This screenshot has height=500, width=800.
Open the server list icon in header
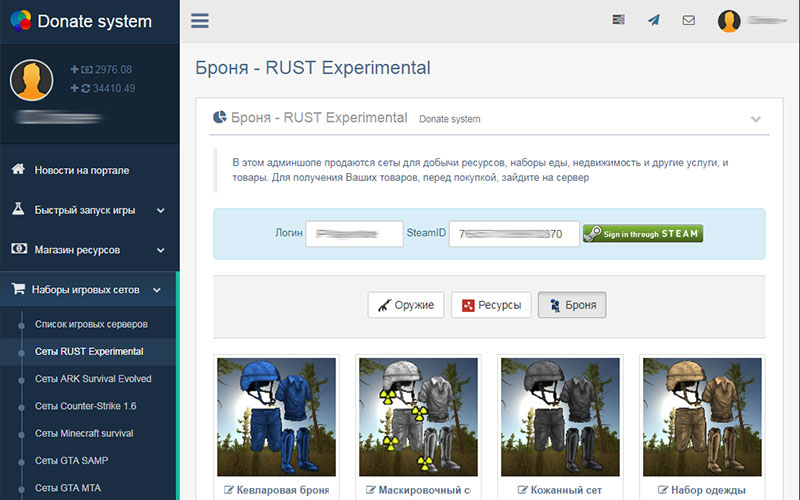click(618, 20)
